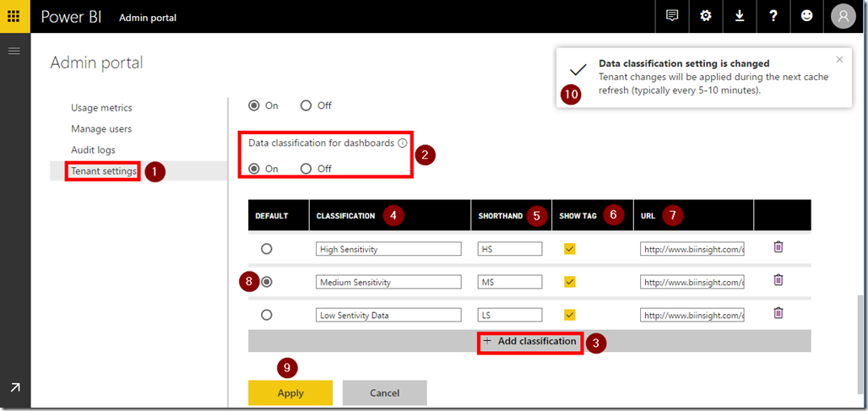Click the LS shorthand field
Screen dimensions: 868x411
(x=510, y=315)
